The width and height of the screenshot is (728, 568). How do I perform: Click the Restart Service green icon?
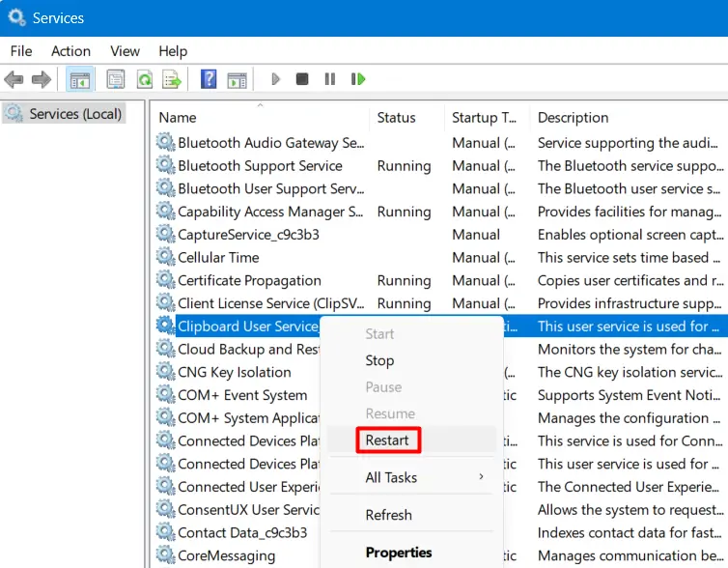click(358, 79)
